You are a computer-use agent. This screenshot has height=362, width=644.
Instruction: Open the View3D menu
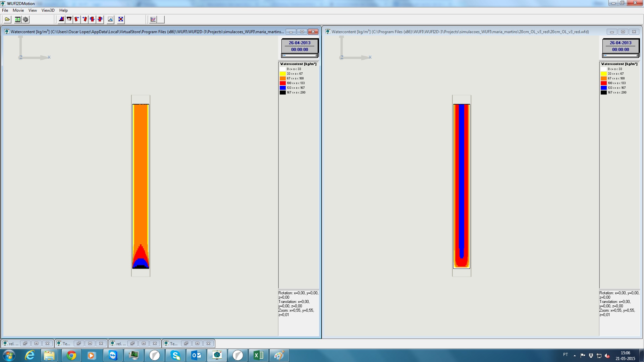pyautogui.click(x=48, y=10)
